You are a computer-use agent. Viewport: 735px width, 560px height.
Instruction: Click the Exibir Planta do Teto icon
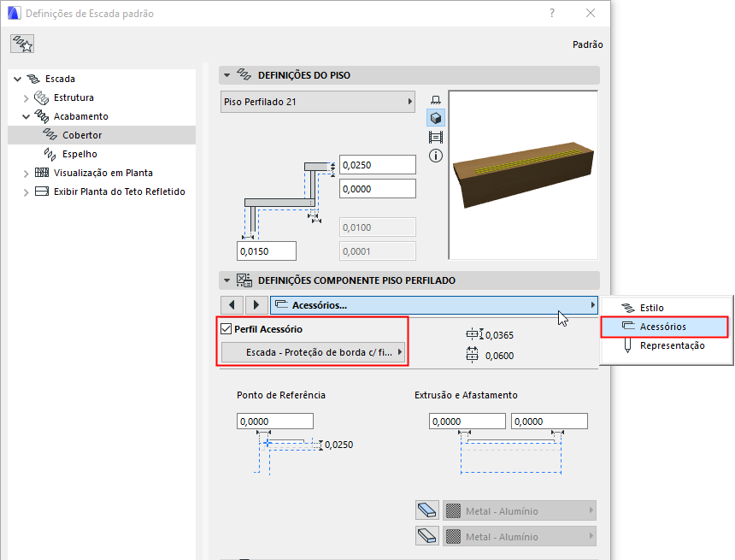[x=42, y=192]
